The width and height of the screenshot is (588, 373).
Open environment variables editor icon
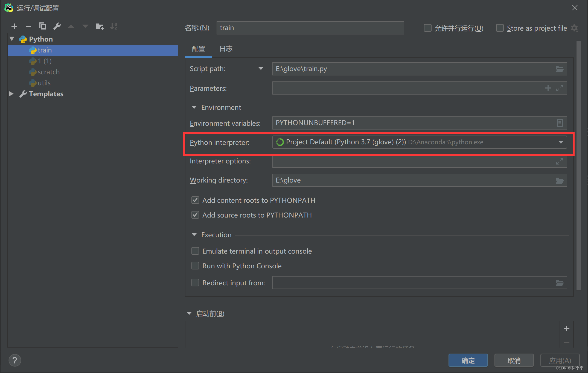click(559, 123)
